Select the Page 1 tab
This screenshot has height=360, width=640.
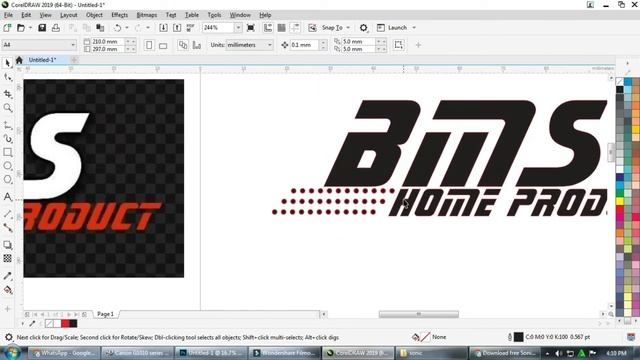[x=105, y=314]
